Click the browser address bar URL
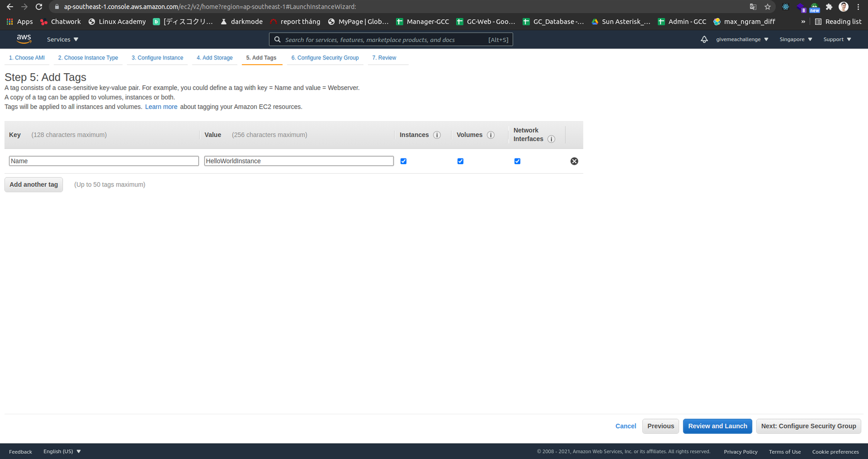This screenshot has width=868, height=459. pos(210,7)
